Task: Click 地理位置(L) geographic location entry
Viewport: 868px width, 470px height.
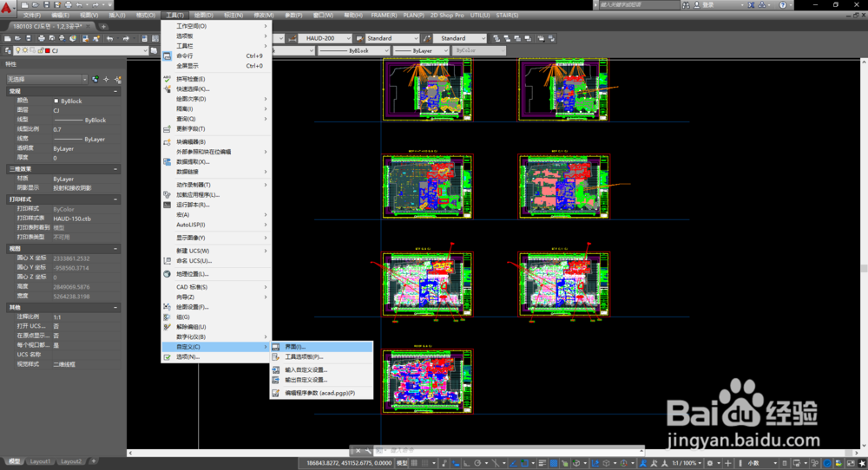Action: (x=216, y=274)
